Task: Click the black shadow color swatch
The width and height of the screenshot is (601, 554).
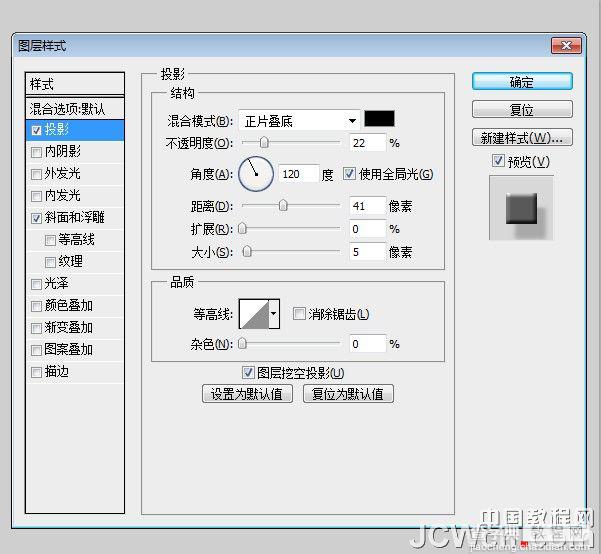Action: coord(379,118)
